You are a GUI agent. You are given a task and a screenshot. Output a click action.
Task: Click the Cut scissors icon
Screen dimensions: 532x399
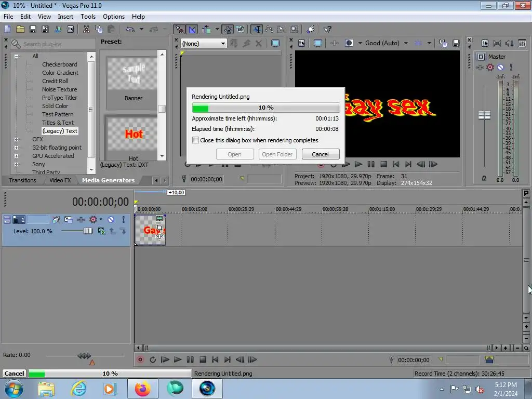[x=86, y=29]
